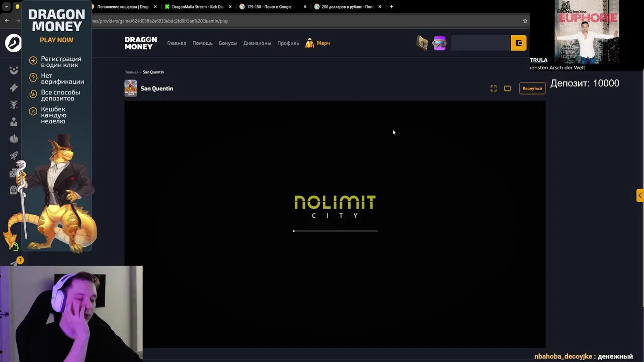The width and height of the screenshot is (644, 362).
Task: Open the dealer figure icon in the sidebar
Action: 14,122
